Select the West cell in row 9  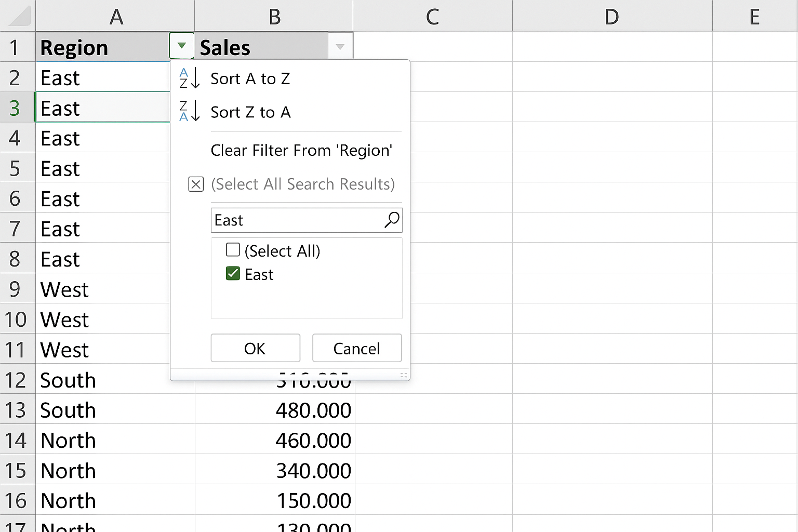click(x=103, y=289)
